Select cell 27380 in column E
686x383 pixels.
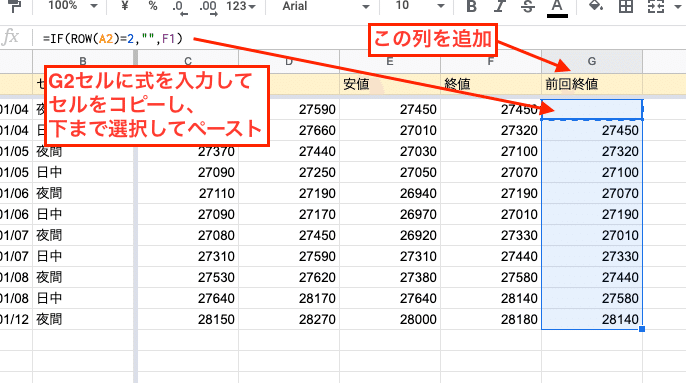(389, 278)
